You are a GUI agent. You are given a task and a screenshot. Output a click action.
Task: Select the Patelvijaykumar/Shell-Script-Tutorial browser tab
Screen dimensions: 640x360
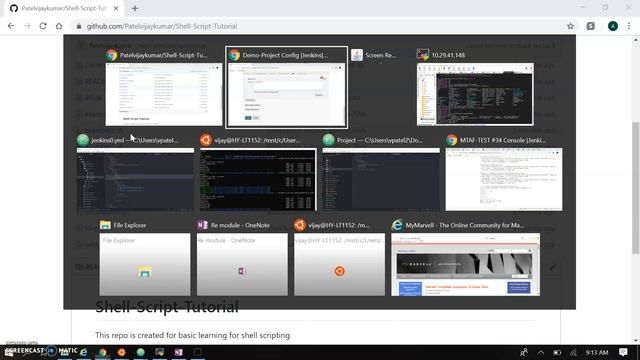pos(64,8)
